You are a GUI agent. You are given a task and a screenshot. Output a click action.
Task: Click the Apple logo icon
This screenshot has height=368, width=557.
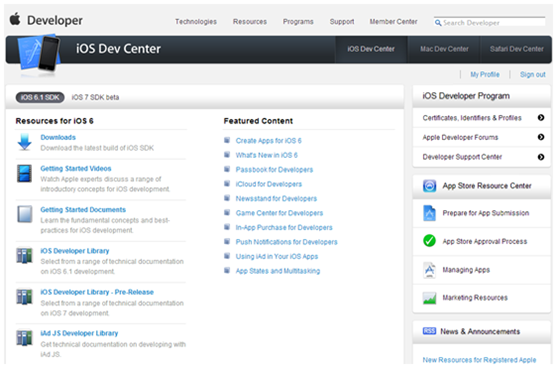(x=15, y=19)
